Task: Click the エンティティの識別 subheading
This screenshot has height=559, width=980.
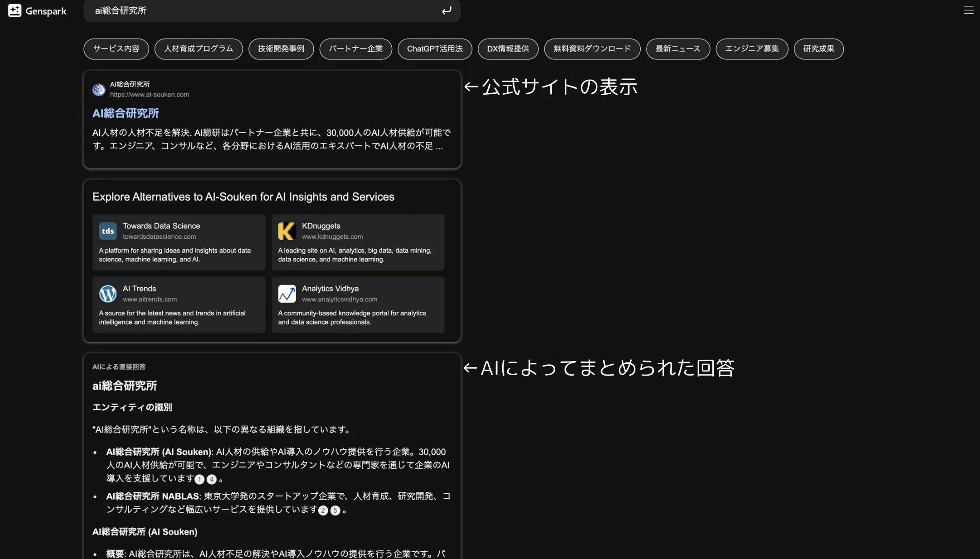Action: pyautogui.click(x=132, y=407)
